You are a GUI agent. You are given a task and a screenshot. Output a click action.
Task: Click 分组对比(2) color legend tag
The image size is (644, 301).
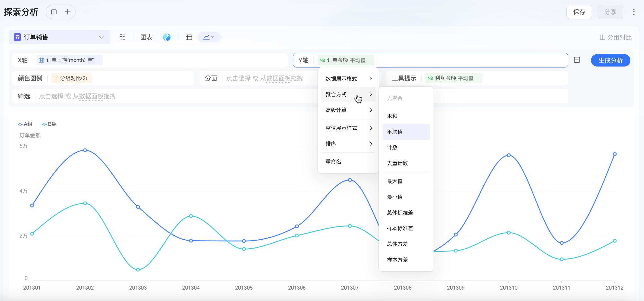71,78
